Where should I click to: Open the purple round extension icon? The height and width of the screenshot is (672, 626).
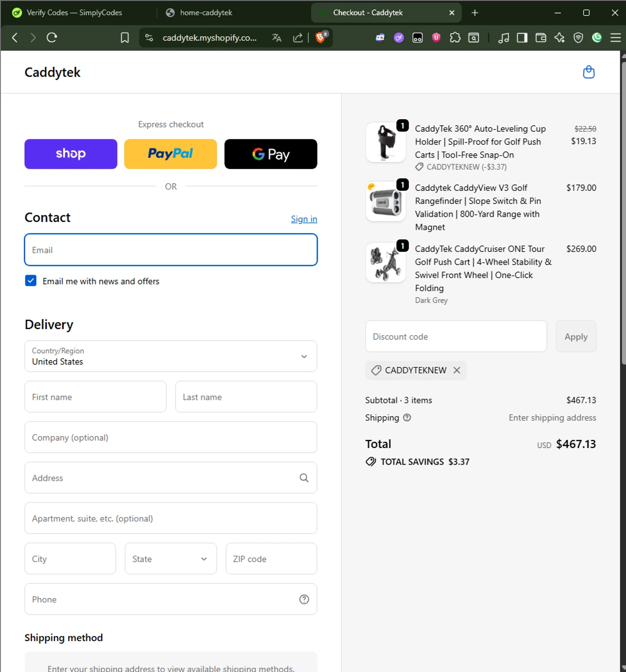[x=399, y=38]
